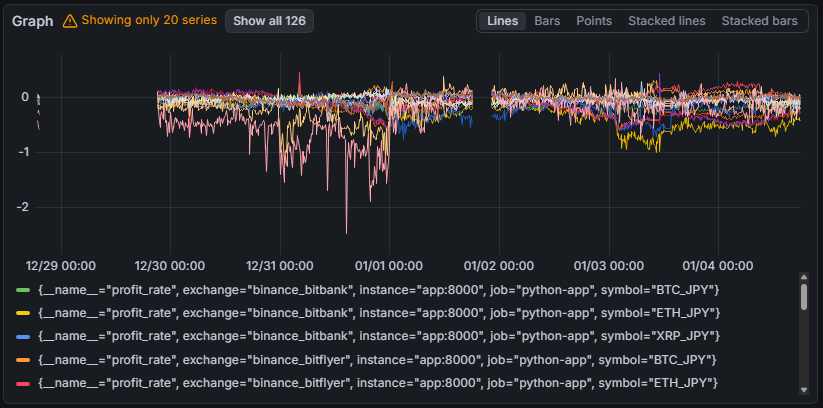Click the deepest pink spike near -2

(347, 230)
